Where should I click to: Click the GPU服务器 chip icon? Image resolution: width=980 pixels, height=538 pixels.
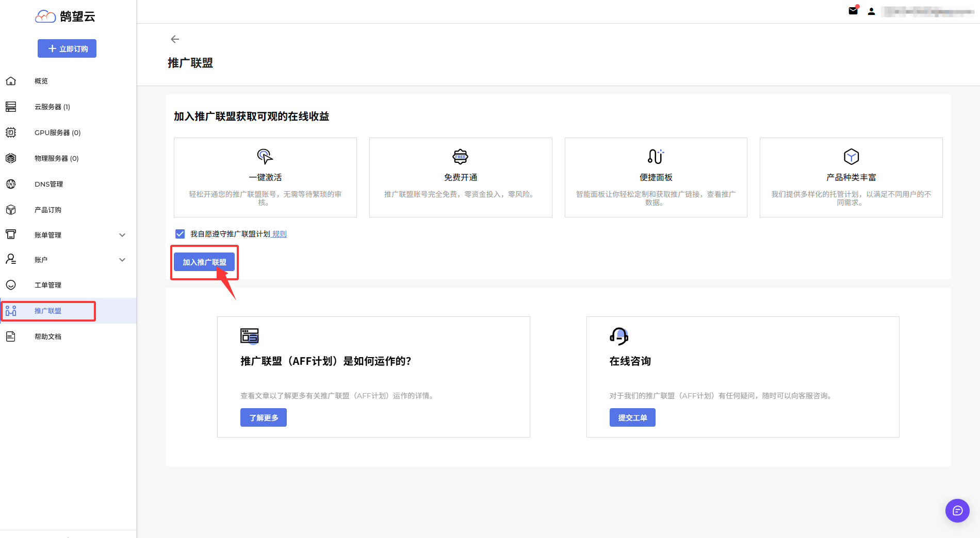(x=11, y=132)
